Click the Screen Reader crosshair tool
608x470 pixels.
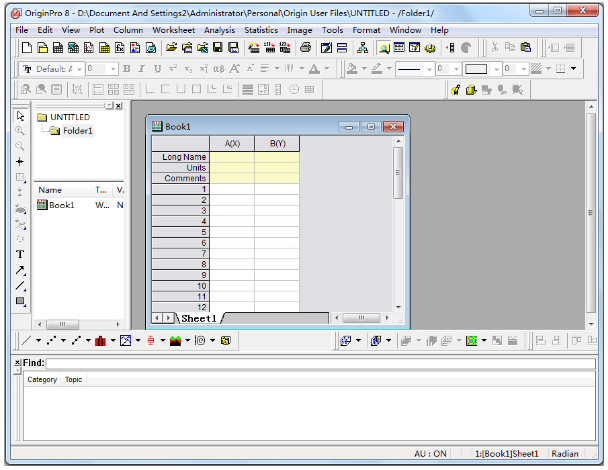[x=20, y=162]
